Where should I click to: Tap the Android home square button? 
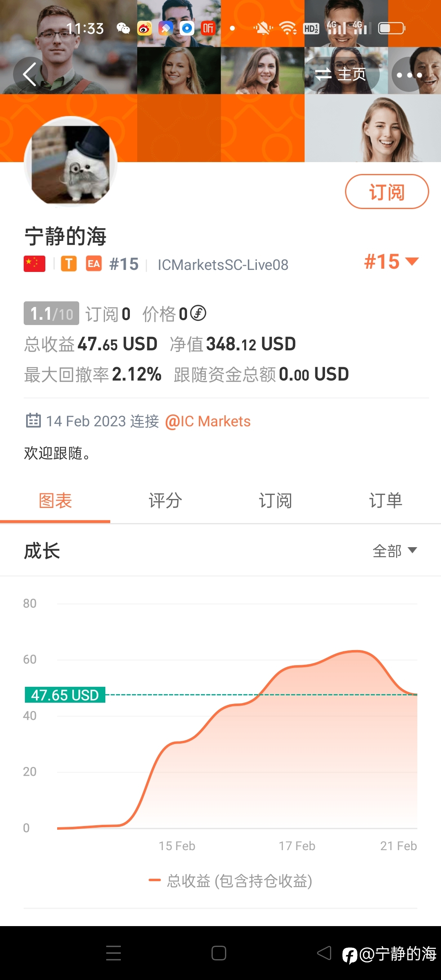click(219, 953)
